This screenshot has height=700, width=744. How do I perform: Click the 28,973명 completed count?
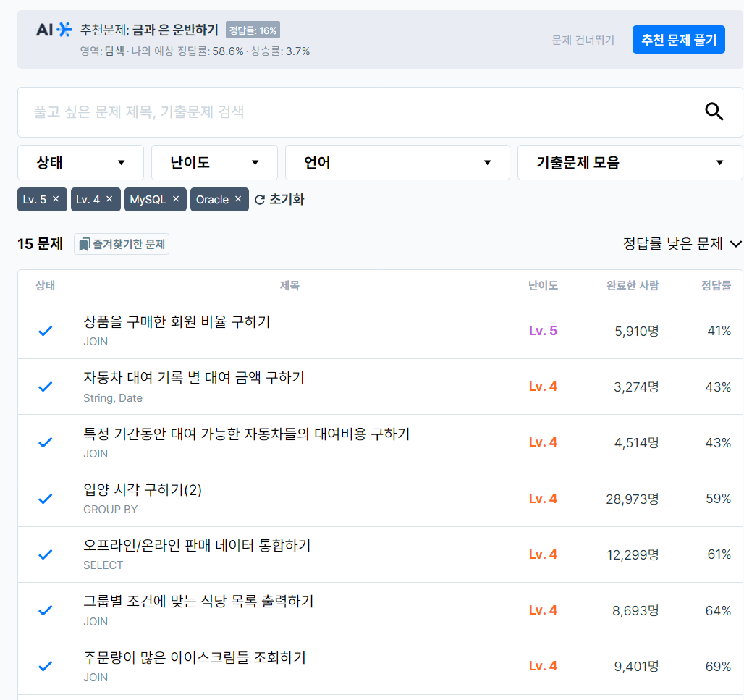[633, 499]
